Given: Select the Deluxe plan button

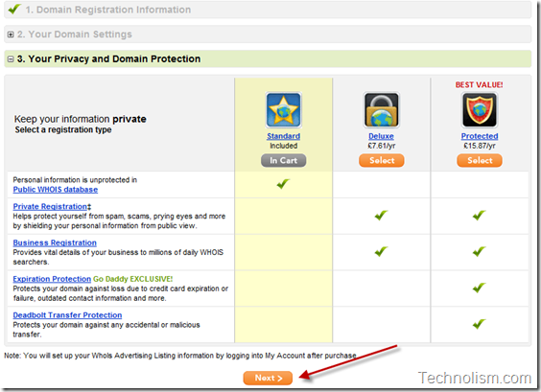Looking at the screenshot, I should 382,160.
